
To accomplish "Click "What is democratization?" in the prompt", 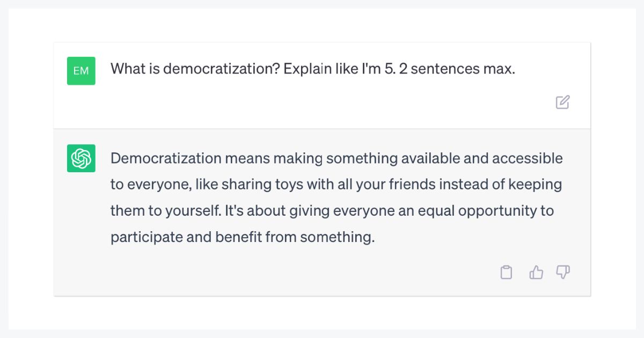I will point(195,69).
